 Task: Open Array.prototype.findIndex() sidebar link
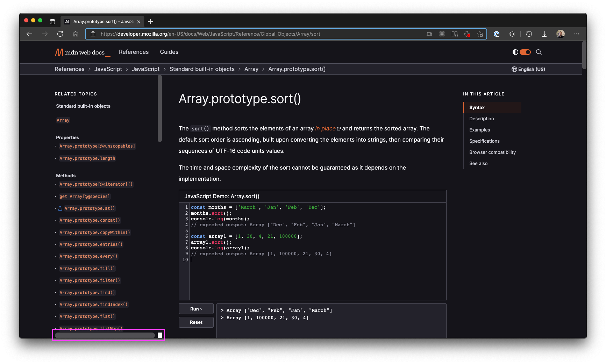(x=93, y=305)
